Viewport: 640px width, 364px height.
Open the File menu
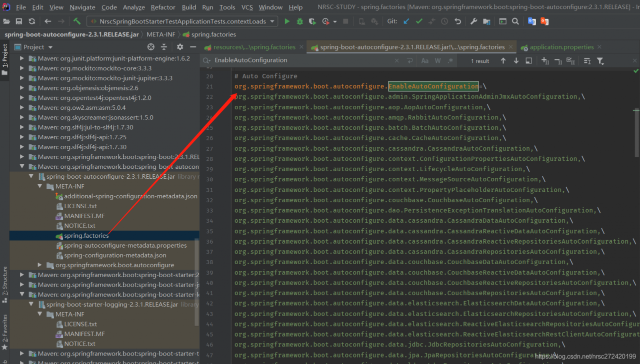pos(21,7)
